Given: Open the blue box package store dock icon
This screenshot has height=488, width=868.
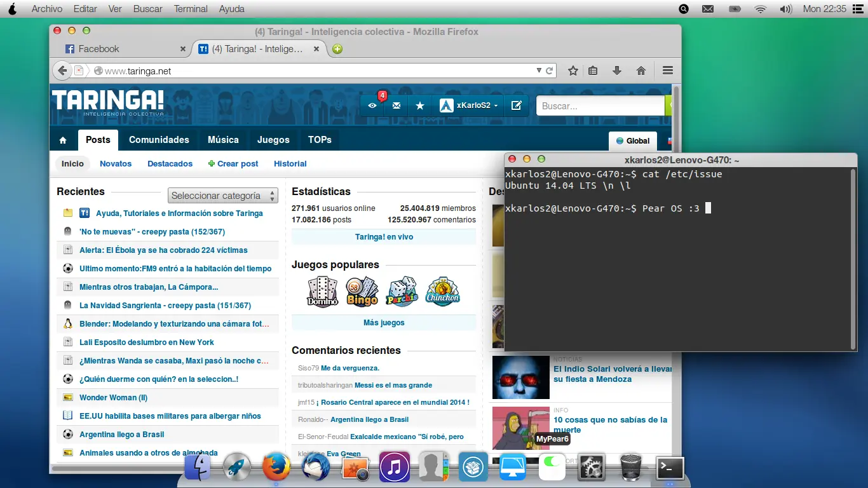Looking at the screenshot, I should (473, 468).
